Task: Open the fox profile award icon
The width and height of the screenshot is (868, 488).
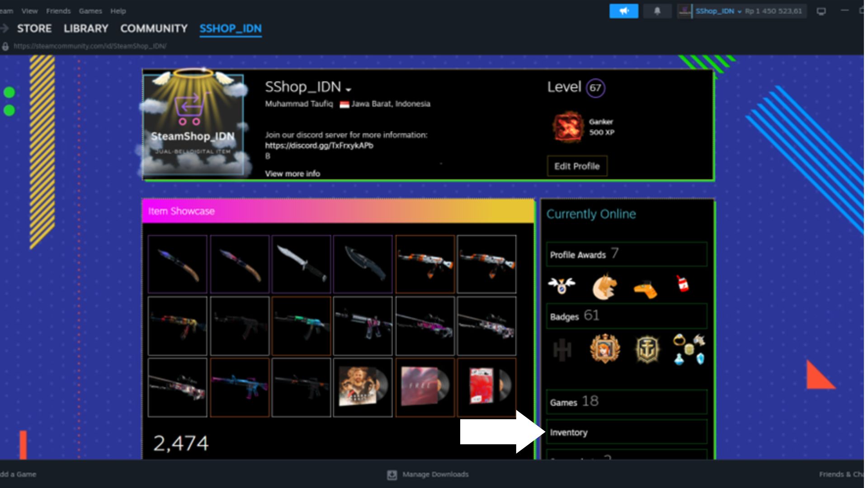Action: point(604,286)
